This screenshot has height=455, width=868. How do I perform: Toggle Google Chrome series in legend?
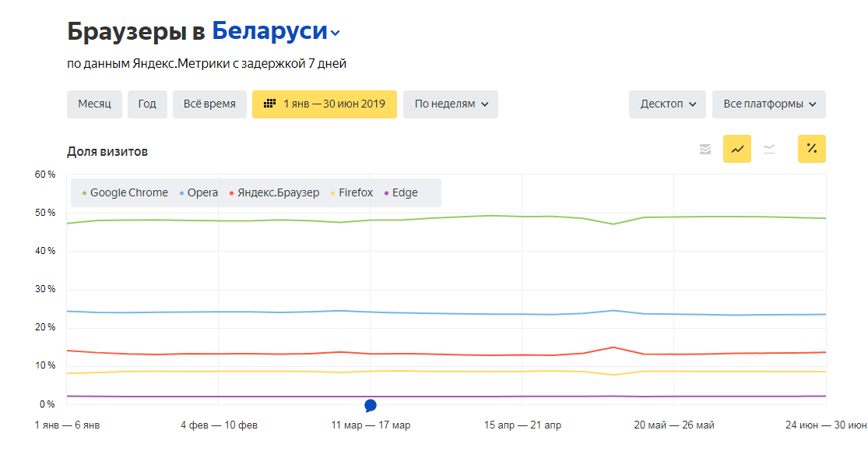pyautogui.click(x=128, y=193)
